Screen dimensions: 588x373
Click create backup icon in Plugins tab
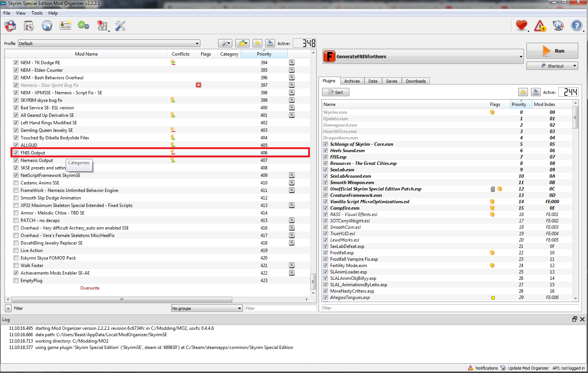coord(536,92)
